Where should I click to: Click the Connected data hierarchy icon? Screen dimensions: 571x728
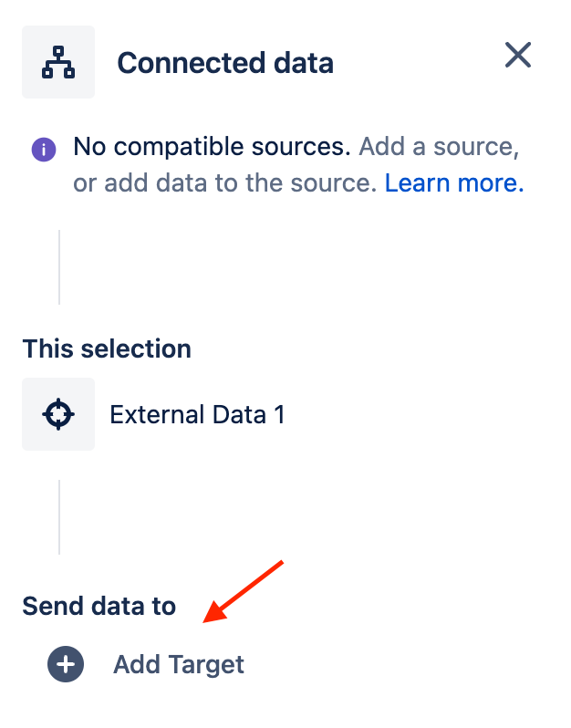click(58, 62)
